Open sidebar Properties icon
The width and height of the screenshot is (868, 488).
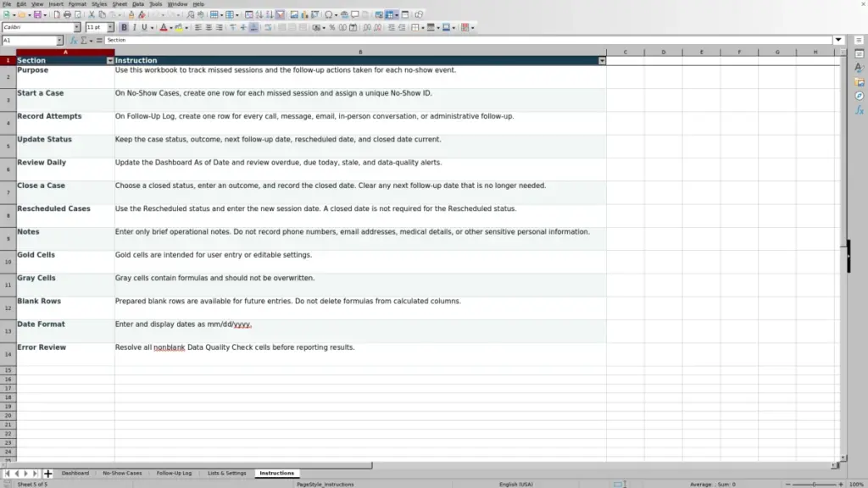click(x=860, y=53)
